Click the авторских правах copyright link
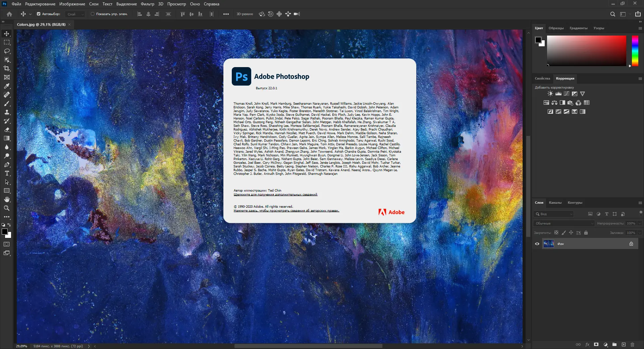 pos(286,210)
